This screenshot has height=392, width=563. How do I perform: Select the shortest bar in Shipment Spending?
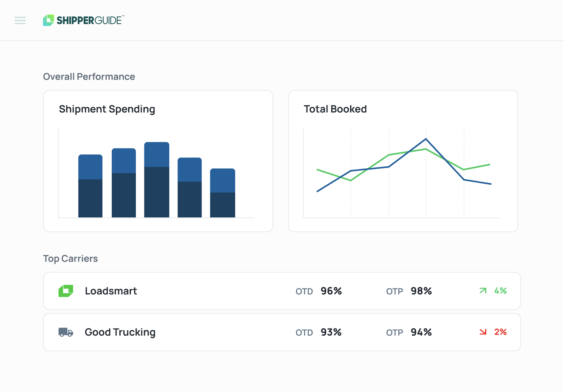pyautogui.click(x=222, y=193)
